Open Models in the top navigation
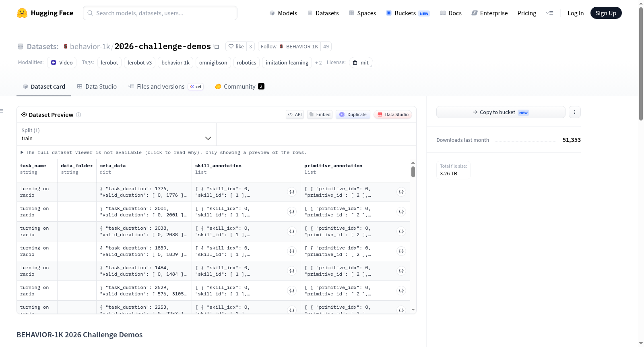Viewport: 644px width, 347px height. click(x=283, y=13)
